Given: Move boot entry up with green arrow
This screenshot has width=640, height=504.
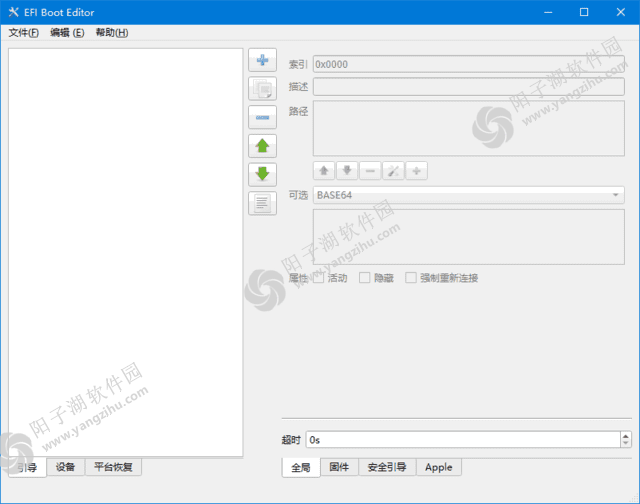Looking at the screenshot, I should [x=262, y=146].
